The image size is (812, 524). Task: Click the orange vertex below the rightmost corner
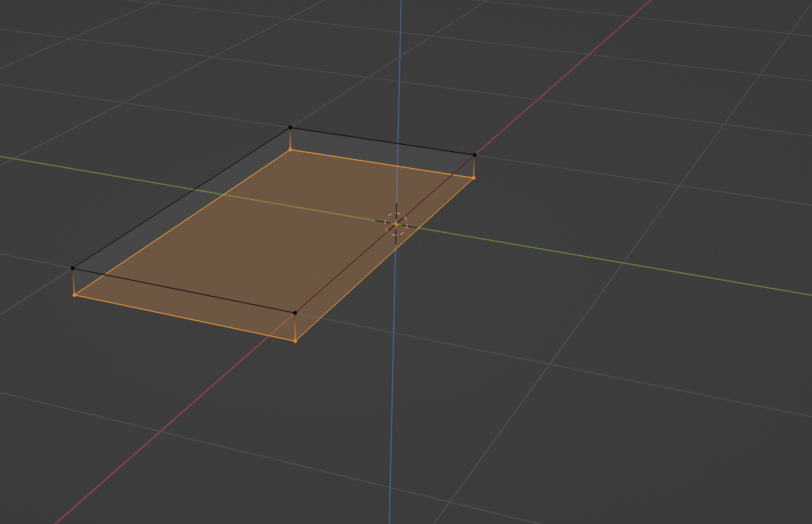pos(474,178)
